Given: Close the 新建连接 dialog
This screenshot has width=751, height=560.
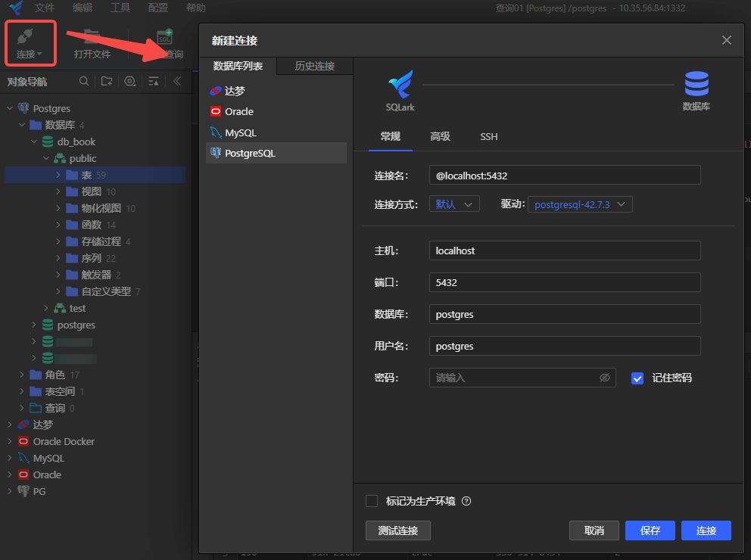Looking at the screenshot, I should 727,40.
